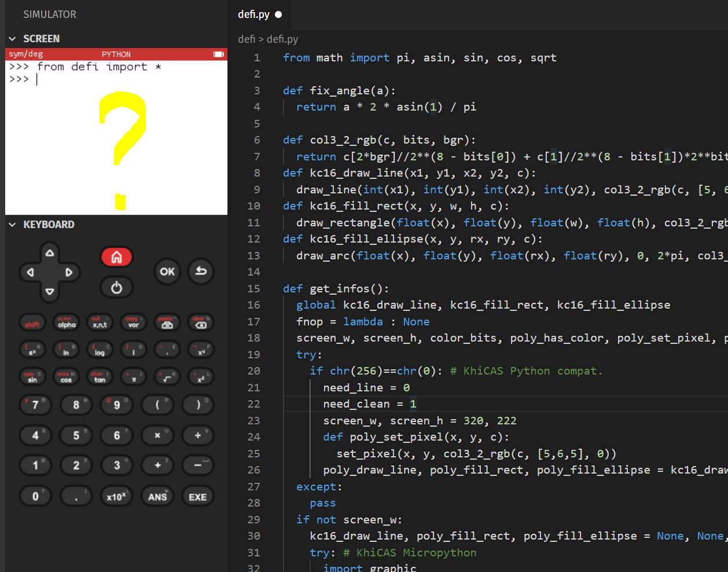Click the x^y power key
Image resolution: width=728 pixels, height=572 pixels.
201,349
